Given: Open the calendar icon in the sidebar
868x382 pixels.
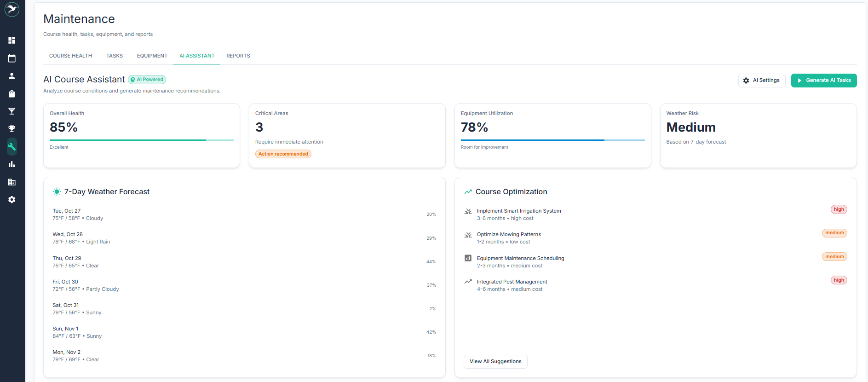Looking at the screenshot, I should point(12,58).
